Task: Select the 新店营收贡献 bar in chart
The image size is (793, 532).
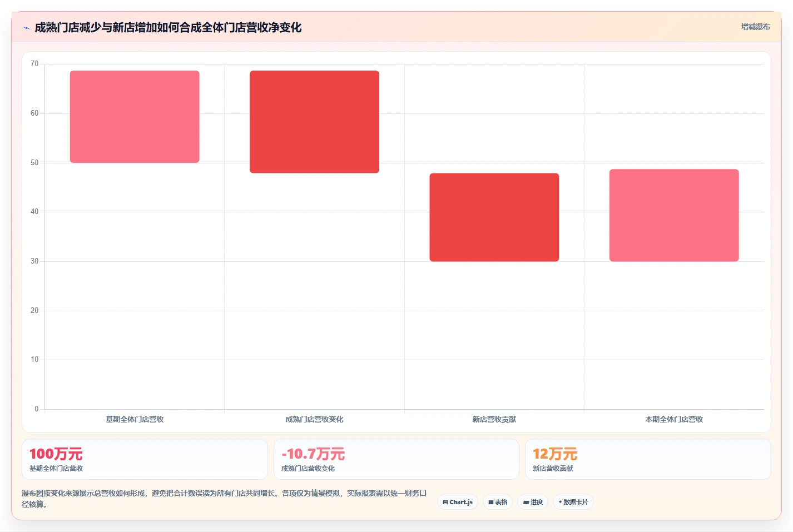Action: [x=494, y=217]
